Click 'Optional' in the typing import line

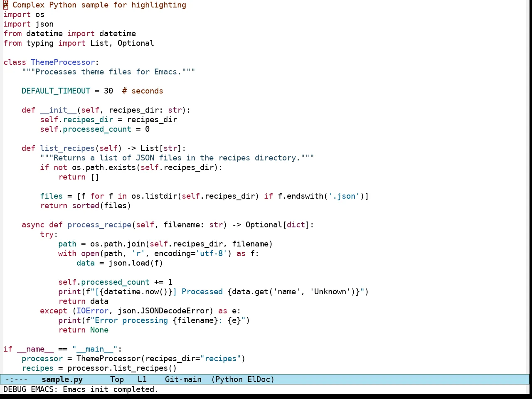136,43
